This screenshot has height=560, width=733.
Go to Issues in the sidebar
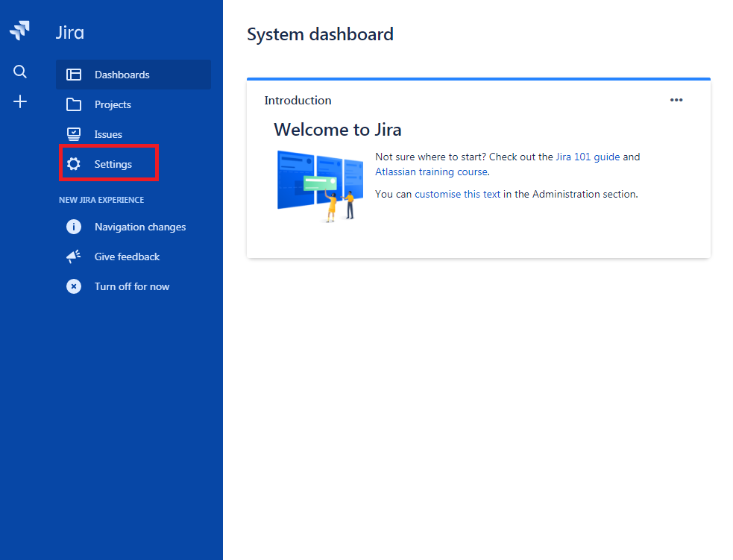(133, 135)
